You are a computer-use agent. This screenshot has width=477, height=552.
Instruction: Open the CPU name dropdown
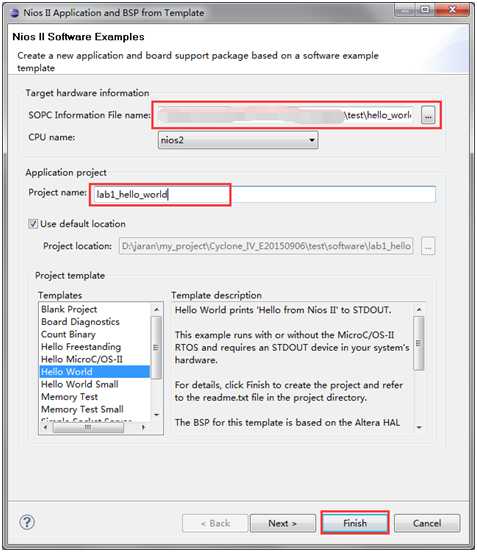pyautogui.click(x=238, y=140)
